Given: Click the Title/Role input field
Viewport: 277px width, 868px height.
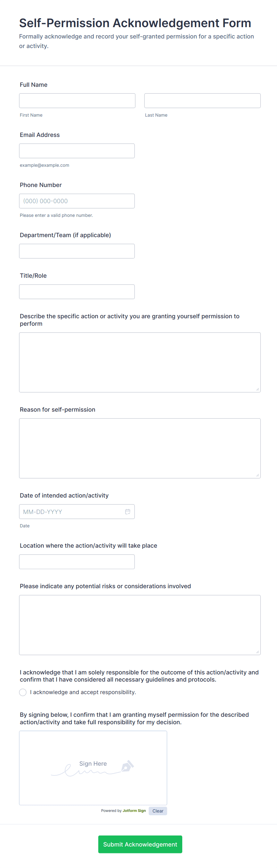Looking at the screenshot, I should 77,291.
